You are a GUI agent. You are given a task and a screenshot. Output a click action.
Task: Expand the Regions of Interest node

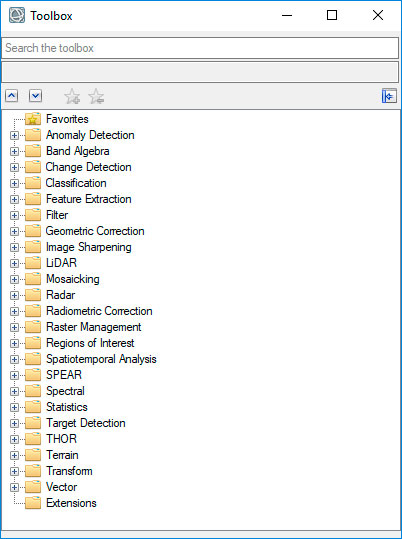(x=14, y=343)
